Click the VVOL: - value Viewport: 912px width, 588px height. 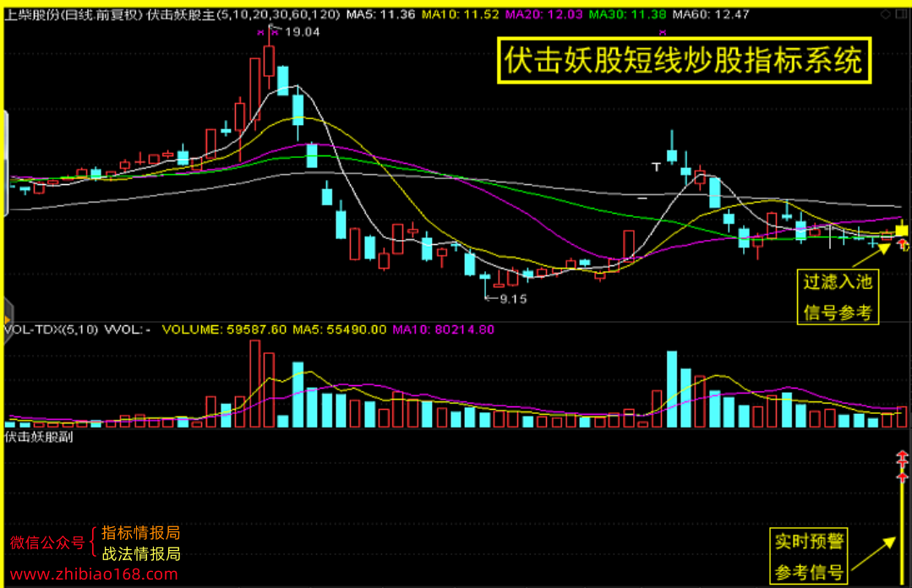(x=128, y=329)
